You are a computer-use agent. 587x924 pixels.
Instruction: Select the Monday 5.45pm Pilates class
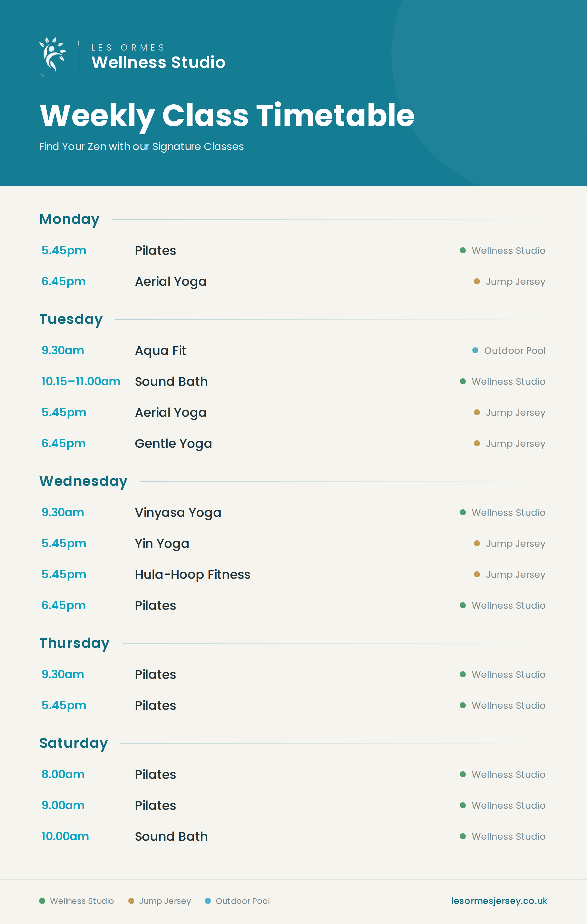293,251
